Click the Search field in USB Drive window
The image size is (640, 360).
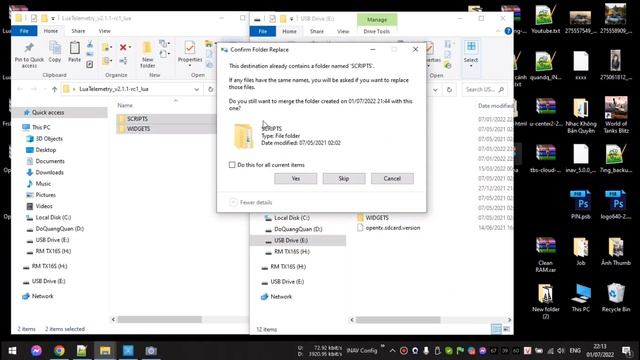click(x=484, y=89)
